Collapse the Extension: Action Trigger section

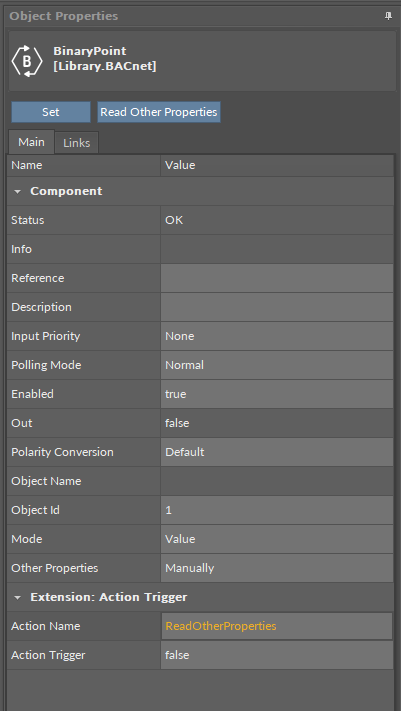coord(17,597)
